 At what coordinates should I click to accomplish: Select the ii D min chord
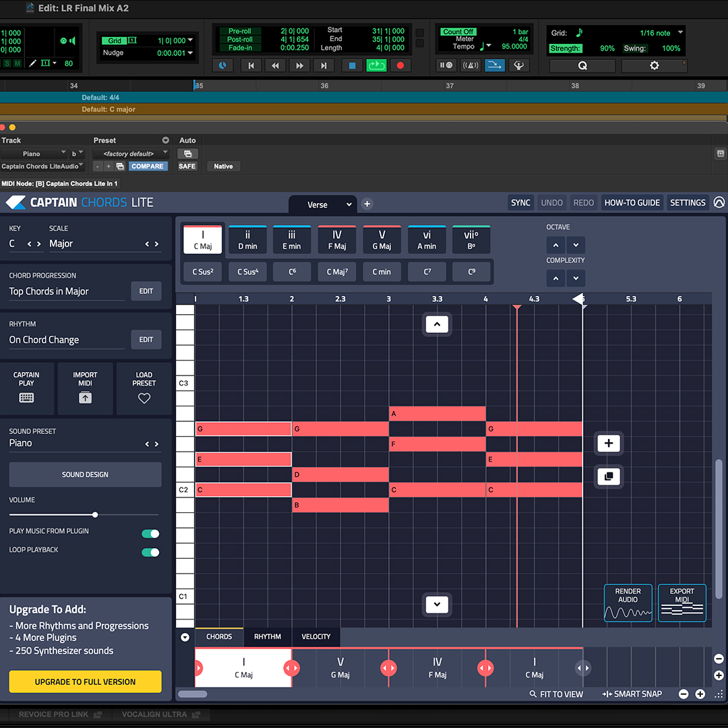247,239
